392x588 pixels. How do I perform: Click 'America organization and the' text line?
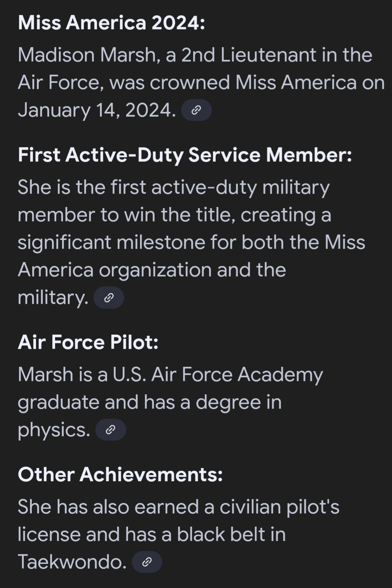click(152, 270)
